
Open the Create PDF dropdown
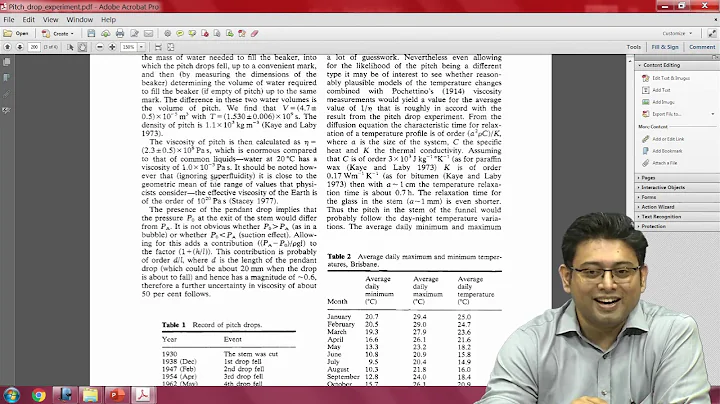[x=58, y=34]
